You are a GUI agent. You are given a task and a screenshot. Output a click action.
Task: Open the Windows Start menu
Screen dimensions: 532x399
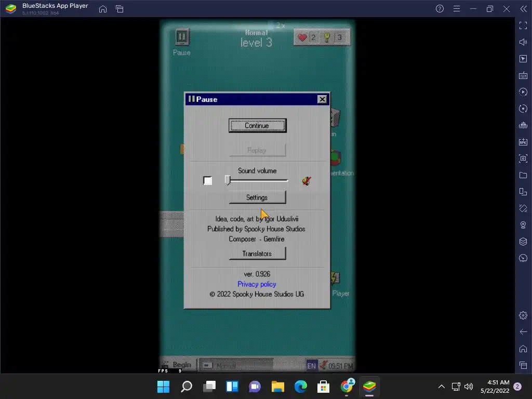163,387
